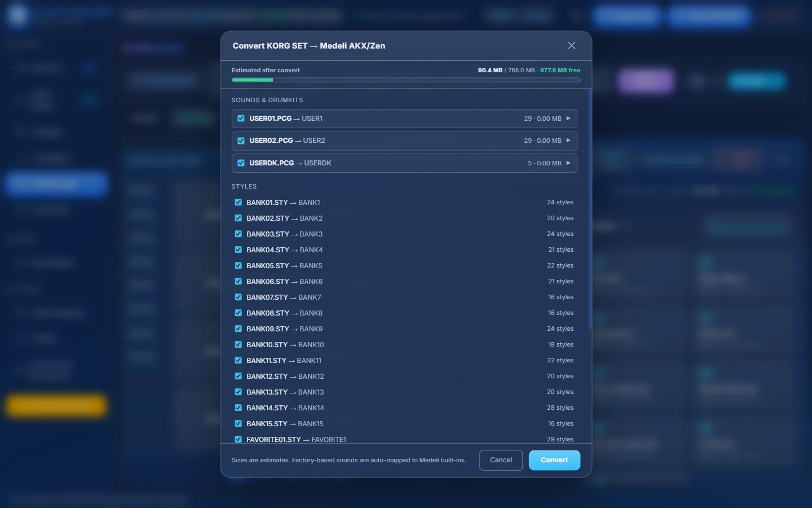Toggle BANK10.STY checkbox

238,344
